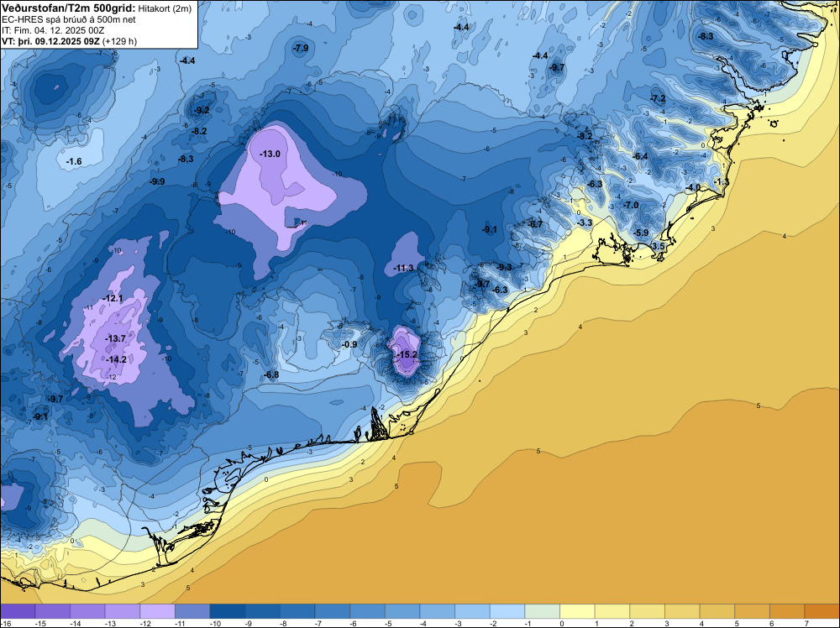Select the -9.3 temperature value
The image size is (840, 628).
click(x=504, y=267)
